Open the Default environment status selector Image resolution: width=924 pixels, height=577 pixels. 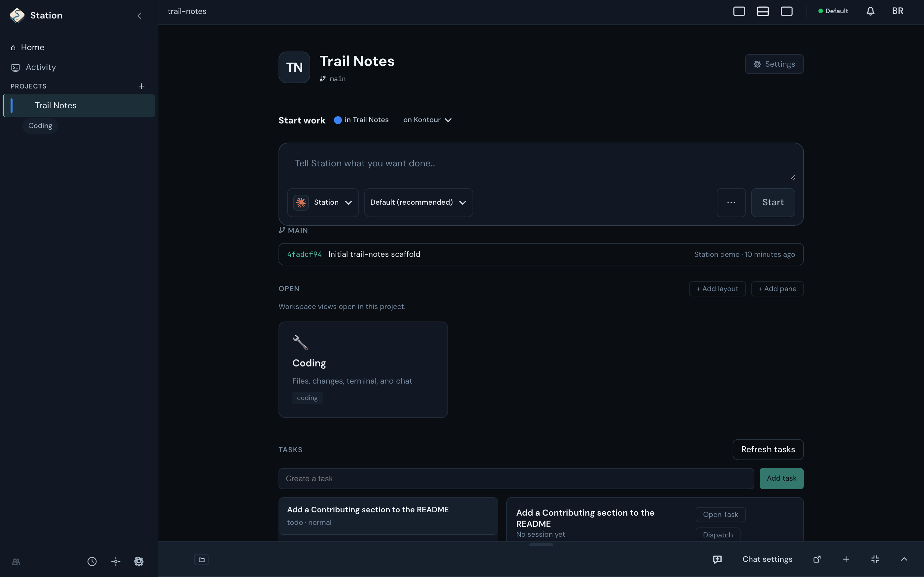(833, 11)
